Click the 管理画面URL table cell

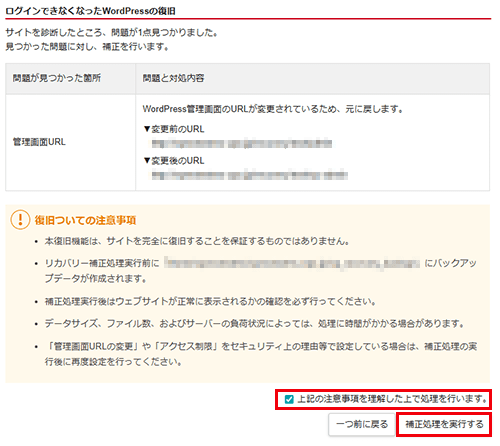[70, 142]
